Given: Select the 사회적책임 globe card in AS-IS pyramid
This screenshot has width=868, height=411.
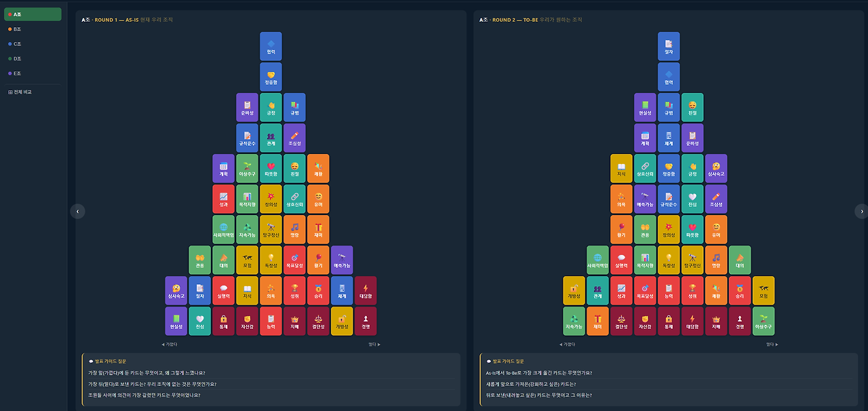Looking at the screenshot, I should 223,229.
